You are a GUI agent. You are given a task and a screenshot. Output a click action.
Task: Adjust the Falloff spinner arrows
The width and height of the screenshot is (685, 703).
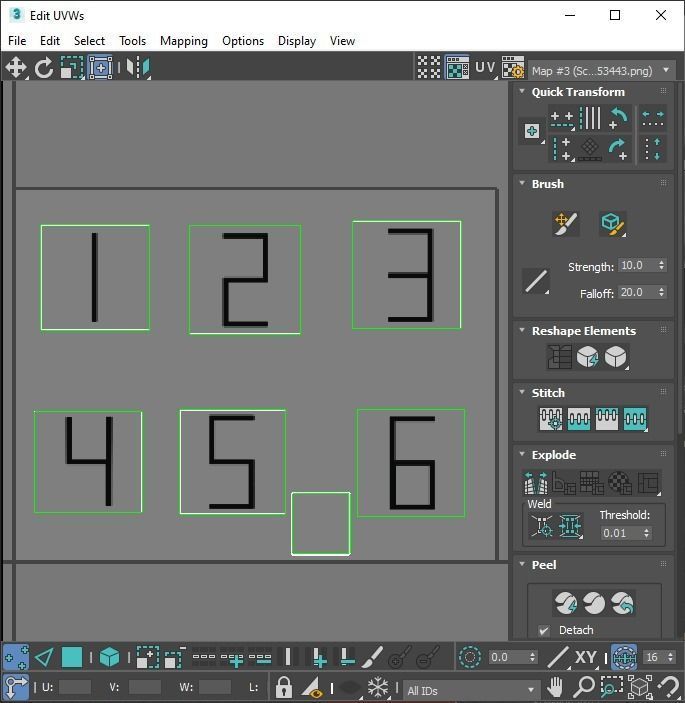click(662, 292)
